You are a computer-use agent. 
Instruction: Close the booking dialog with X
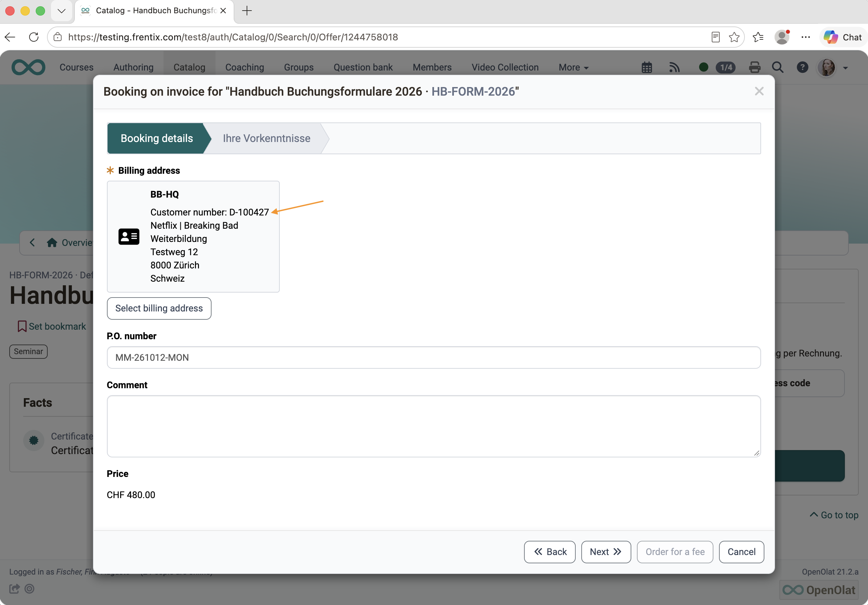coord(759,91)
